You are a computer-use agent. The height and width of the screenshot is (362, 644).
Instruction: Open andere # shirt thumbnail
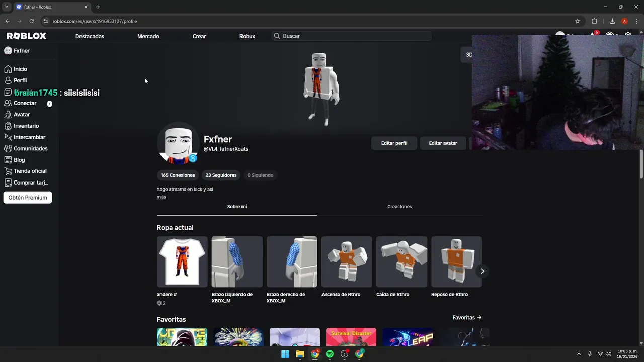pyautogui.click(x=182, y=261)
